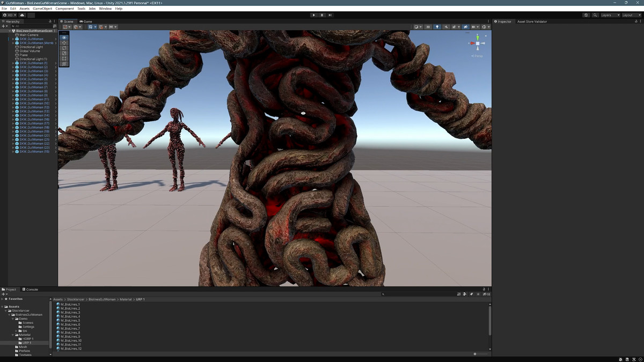644x362 pixels.
Task: Select the M_BioLines_5 material asset
Action: click(70, 321)
